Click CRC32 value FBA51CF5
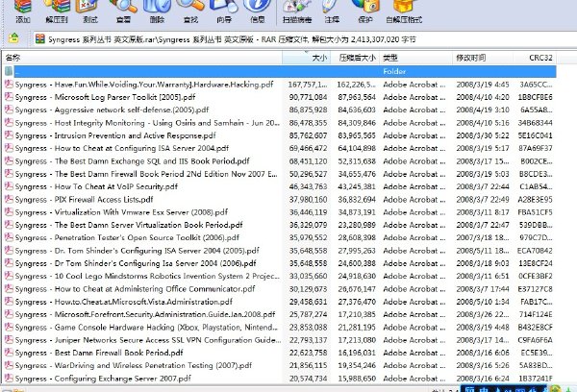Image resolution: width=577 pixels, height=392 pixels. pos(535,212)
